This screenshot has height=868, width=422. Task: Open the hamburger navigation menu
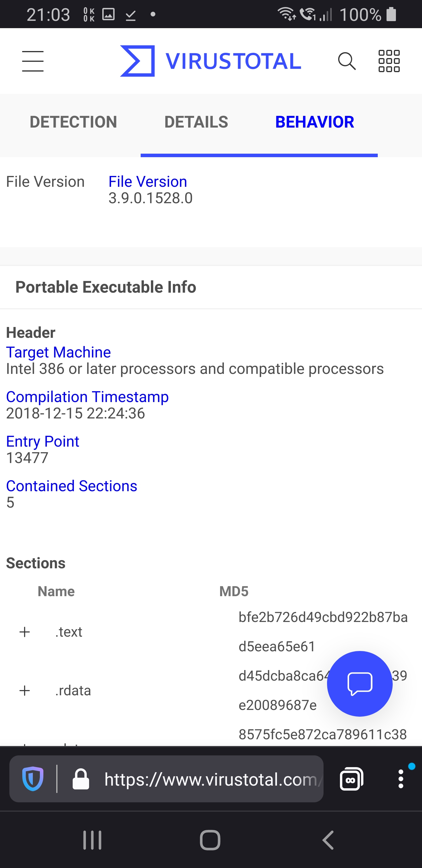(x=32, y=61)
